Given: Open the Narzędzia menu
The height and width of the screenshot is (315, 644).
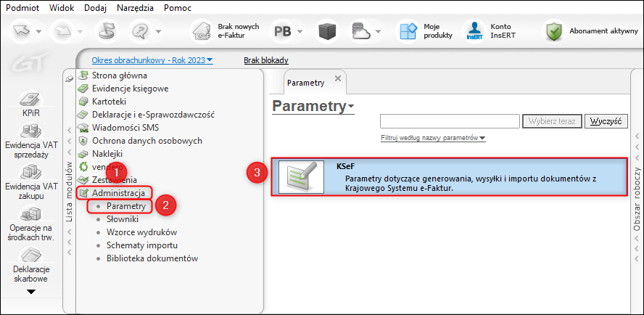Looking at the screenshot, I should pyautogui.click(x=135, y=8).
